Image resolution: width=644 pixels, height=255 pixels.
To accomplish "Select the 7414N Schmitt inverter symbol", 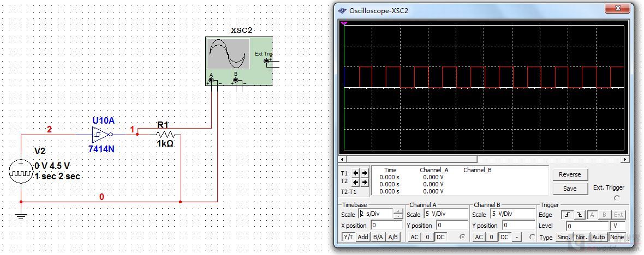I will pyautogui.click(x=102, y=134).
